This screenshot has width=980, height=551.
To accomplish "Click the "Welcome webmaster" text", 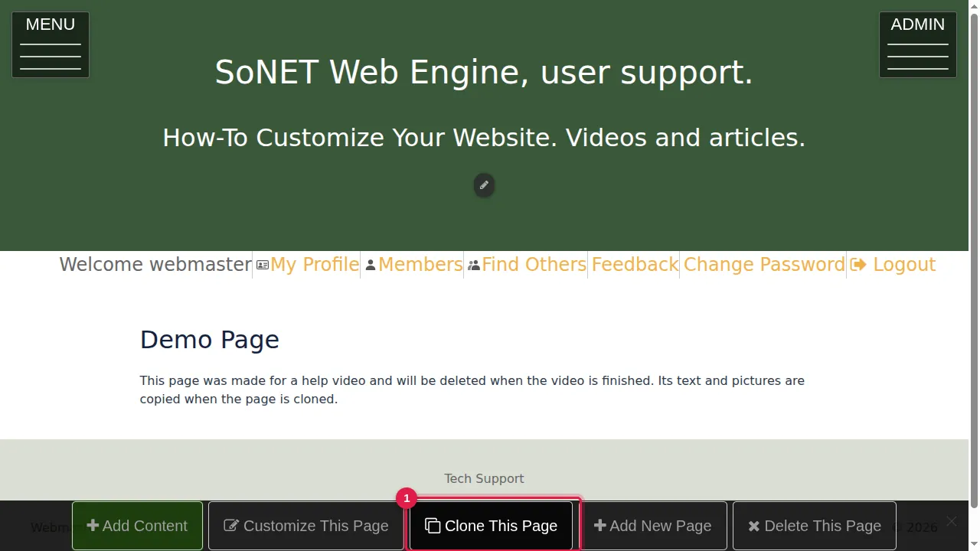I will tap(155, 265).
